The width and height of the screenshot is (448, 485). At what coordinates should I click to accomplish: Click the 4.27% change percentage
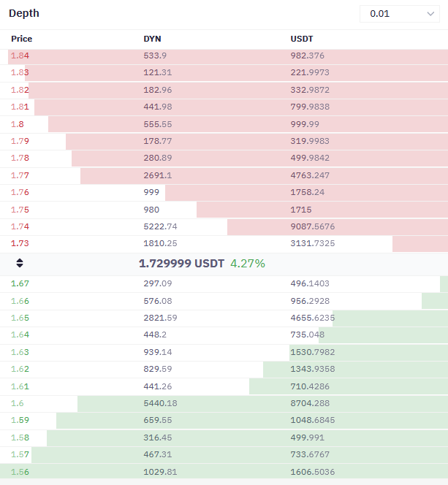[x=248, y=264]
